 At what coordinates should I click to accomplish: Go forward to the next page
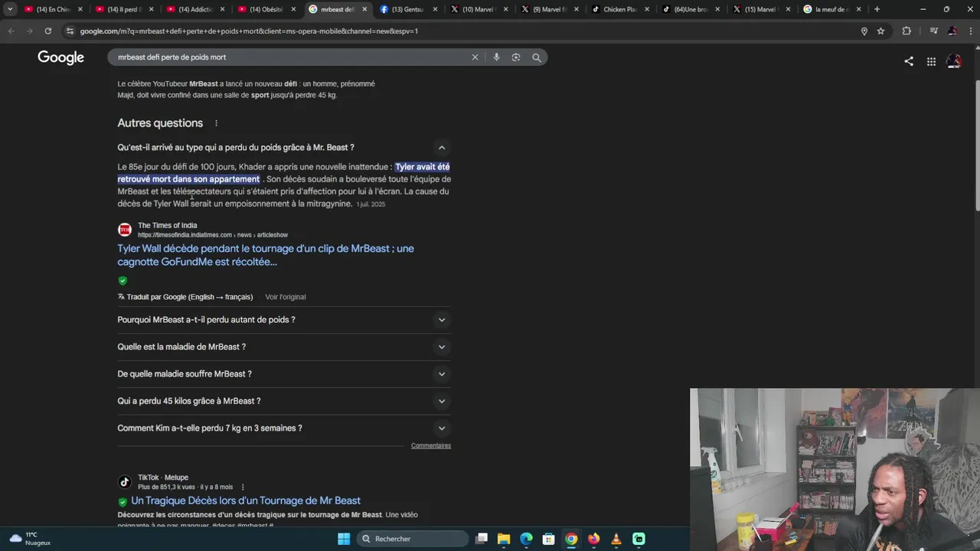[x=29, y=31]
